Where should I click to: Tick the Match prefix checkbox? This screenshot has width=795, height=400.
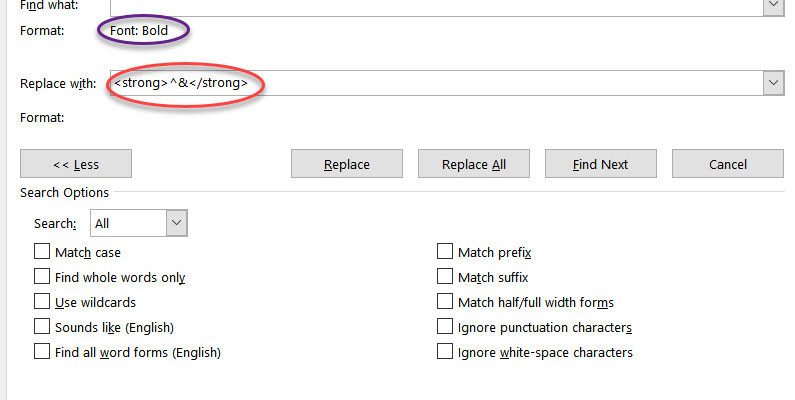(x=445, y=251)
